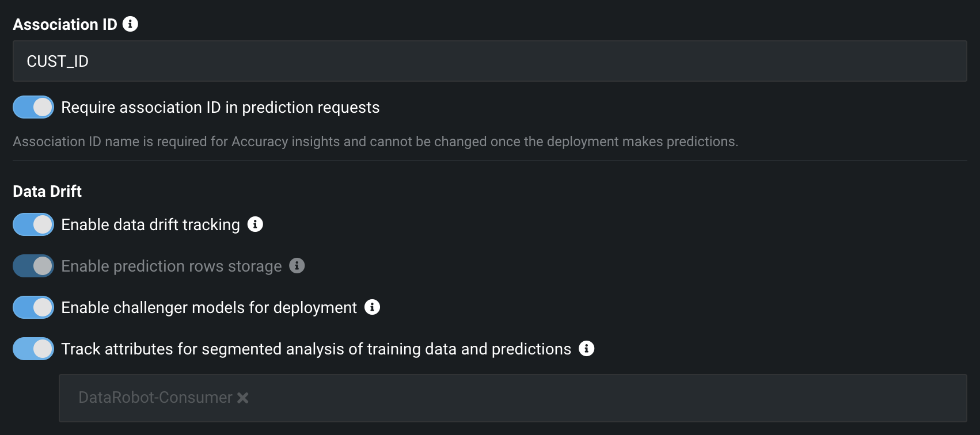This screenshot has width=980, height=435.
Task: Click the Data Drift section heading
Action: (x=47, y=191)
